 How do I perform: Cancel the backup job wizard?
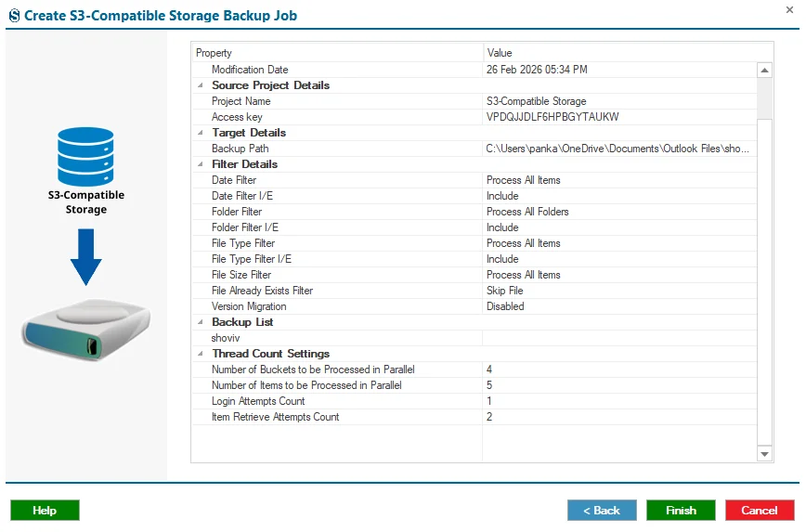[x=760, y=511]
